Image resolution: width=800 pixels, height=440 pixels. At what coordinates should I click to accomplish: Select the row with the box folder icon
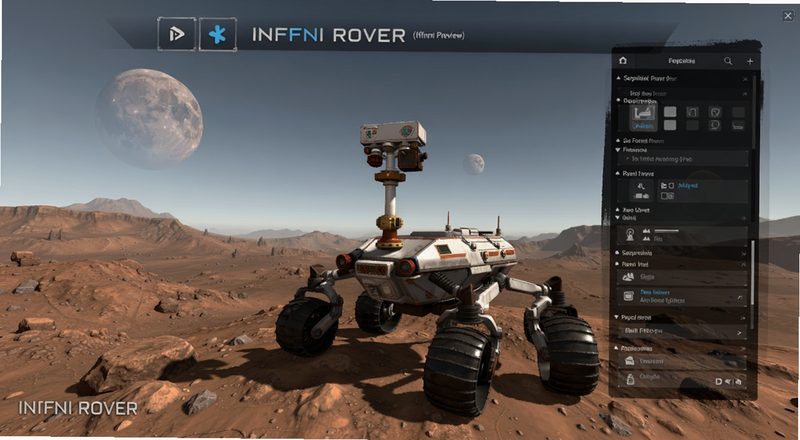(x=683, y=361)
